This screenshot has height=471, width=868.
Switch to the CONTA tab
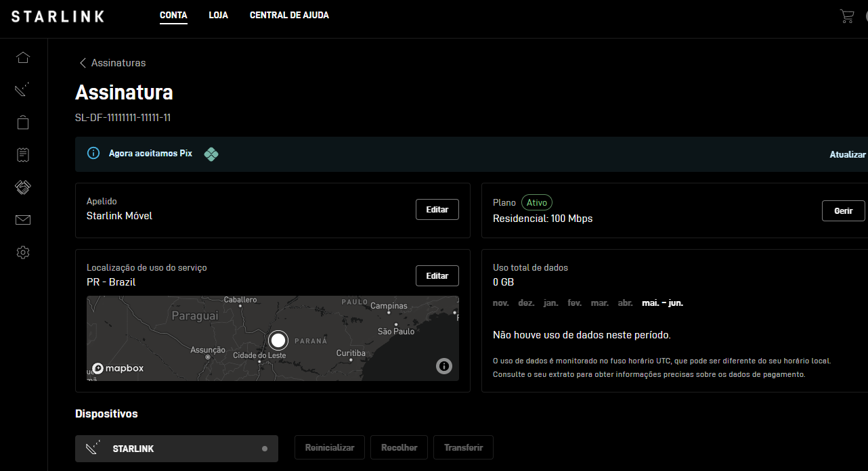pyautogui.click(x=173, y=15)
